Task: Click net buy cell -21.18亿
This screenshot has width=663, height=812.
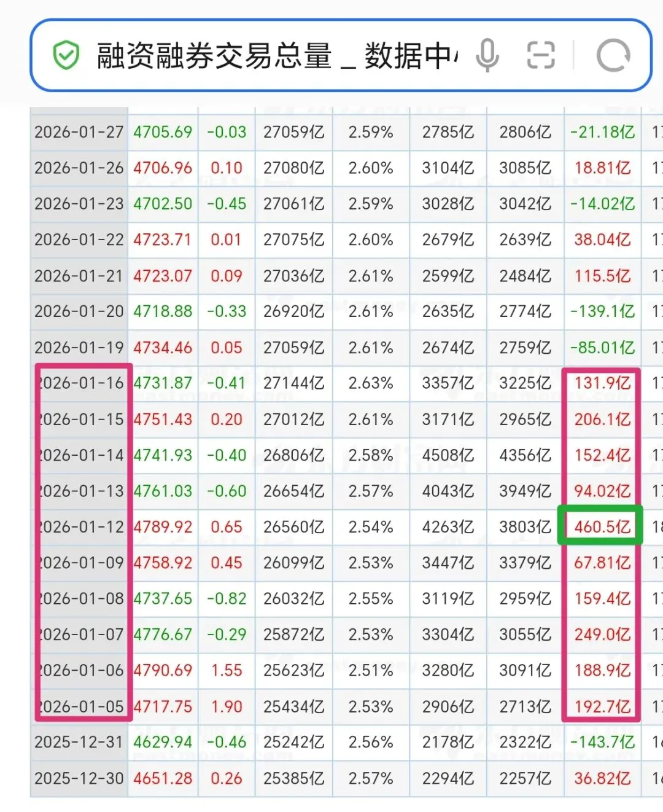Action: 602,132
